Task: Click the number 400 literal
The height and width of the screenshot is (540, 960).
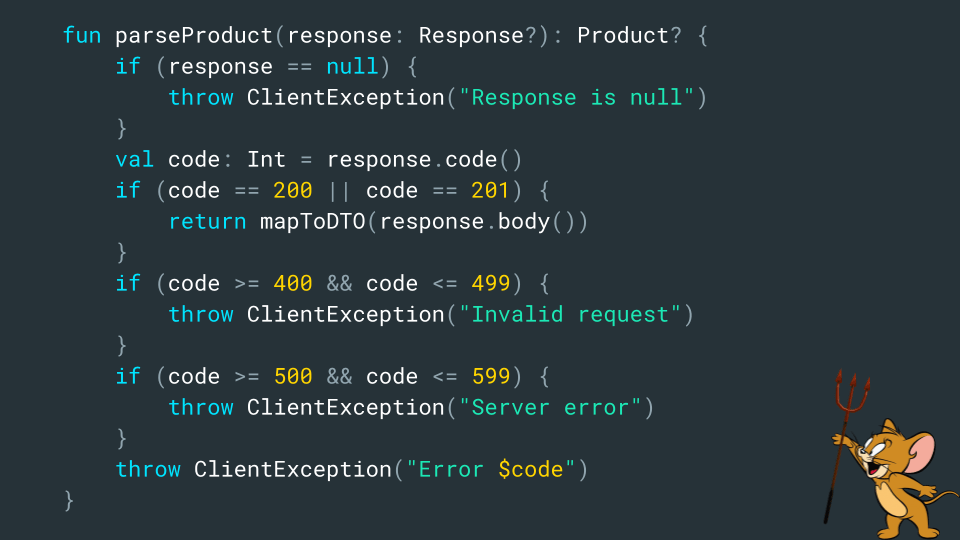Action: tap(293, 284)
